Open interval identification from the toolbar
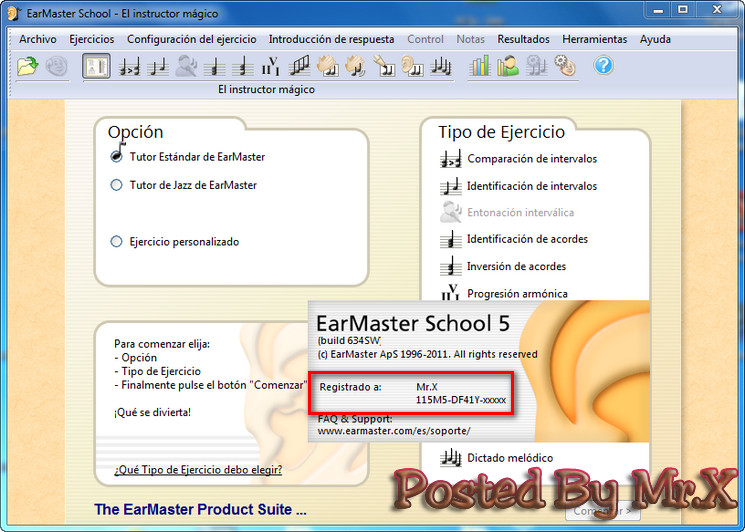The width and height of the screenshot is (745, 532). tap(157, 66)
